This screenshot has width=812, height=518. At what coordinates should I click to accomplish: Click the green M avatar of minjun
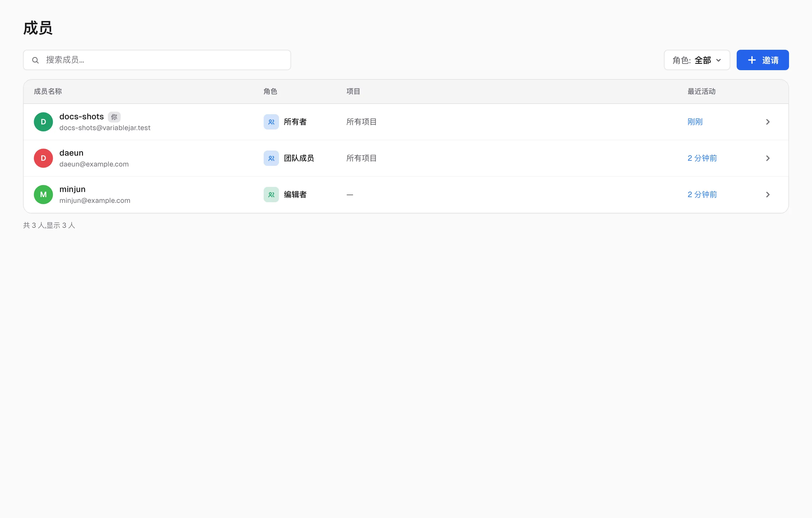click(43, 195)
